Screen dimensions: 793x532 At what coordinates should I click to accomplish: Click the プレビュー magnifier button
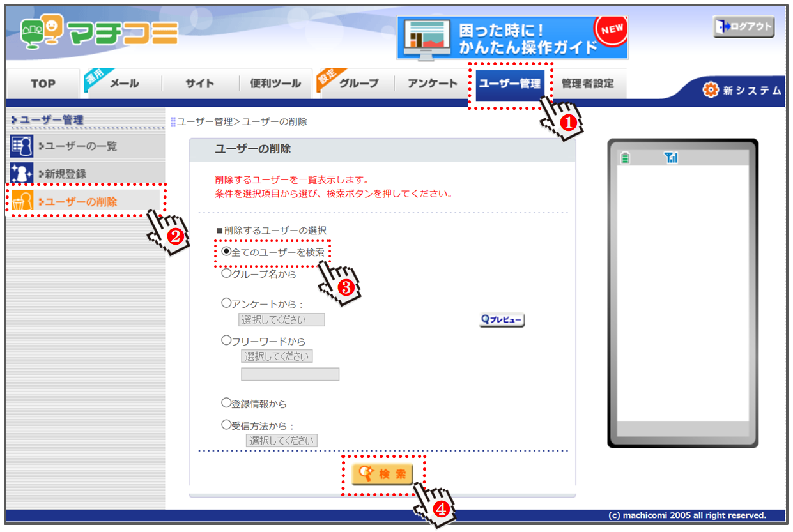click(x=502, y=319)
